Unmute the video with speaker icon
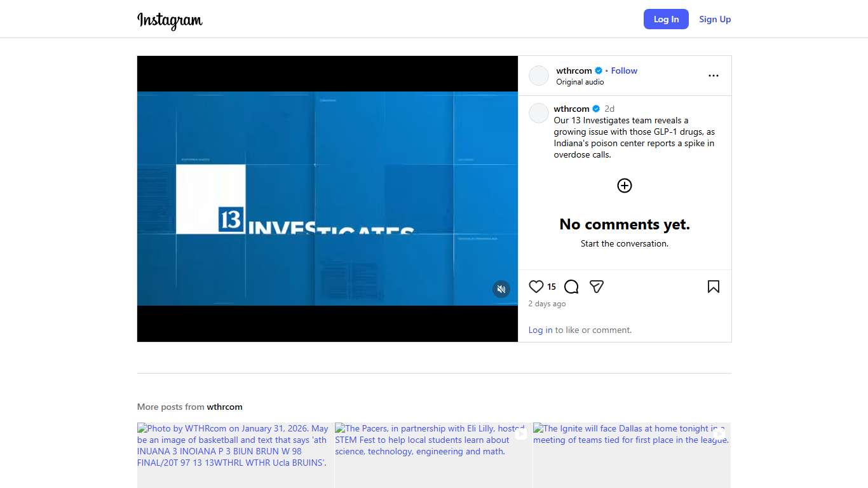The width and height of the screenshot is (868, 488). click(x=501, y=289)
